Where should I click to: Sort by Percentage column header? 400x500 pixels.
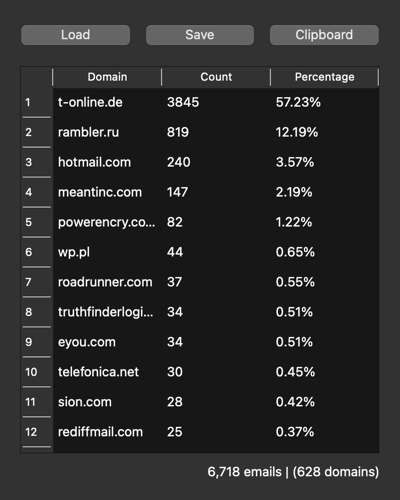pos(324,77)
